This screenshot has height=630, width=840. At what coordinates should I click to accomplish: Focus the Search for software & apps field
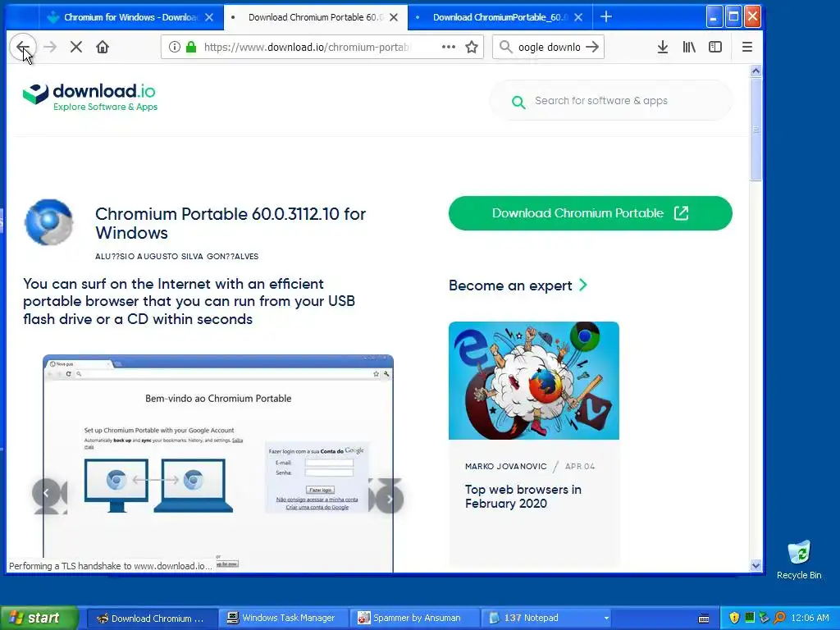pyautogui.click(x=610, y=101)
